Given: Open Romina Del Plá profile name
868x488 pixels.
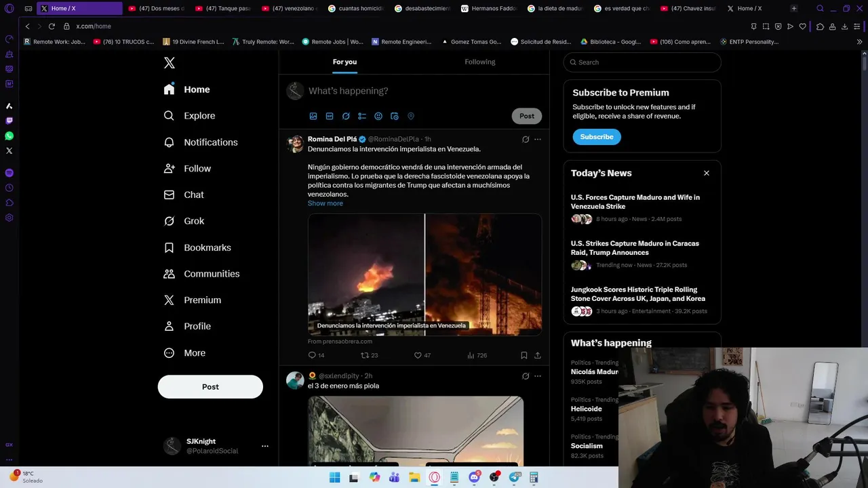Looking at the screenshot, I should pos(332,139).
